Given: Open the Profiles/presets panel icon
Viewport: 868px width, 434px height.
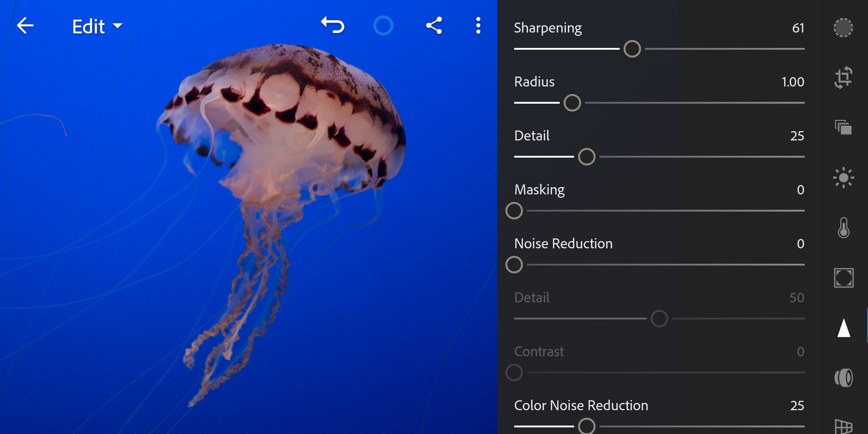Looking at the screenshot, I should 843,127.
